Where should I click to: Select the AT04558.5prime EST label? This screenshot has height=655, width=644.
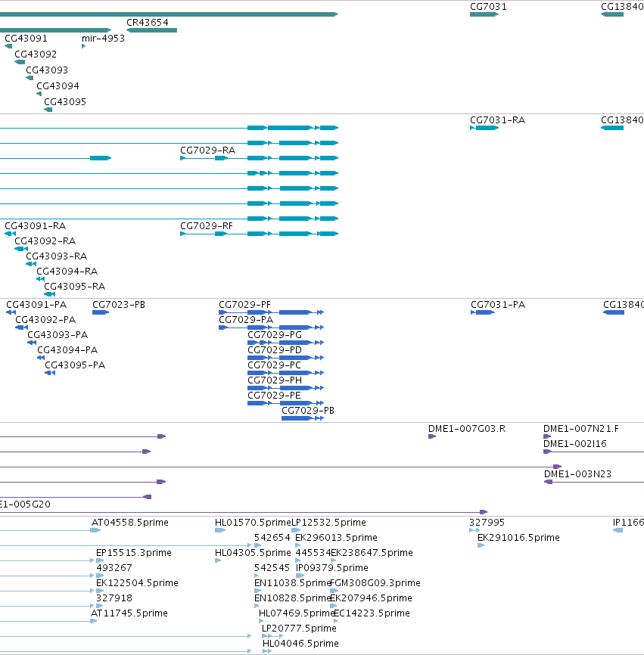click(x=130, y=523)
